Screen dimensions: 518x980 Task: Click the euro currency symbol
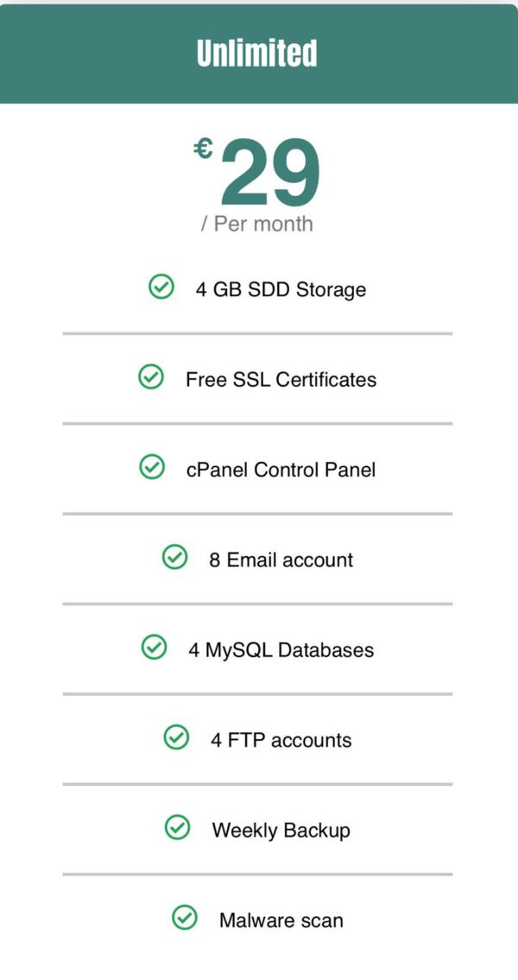click(203, 149)
